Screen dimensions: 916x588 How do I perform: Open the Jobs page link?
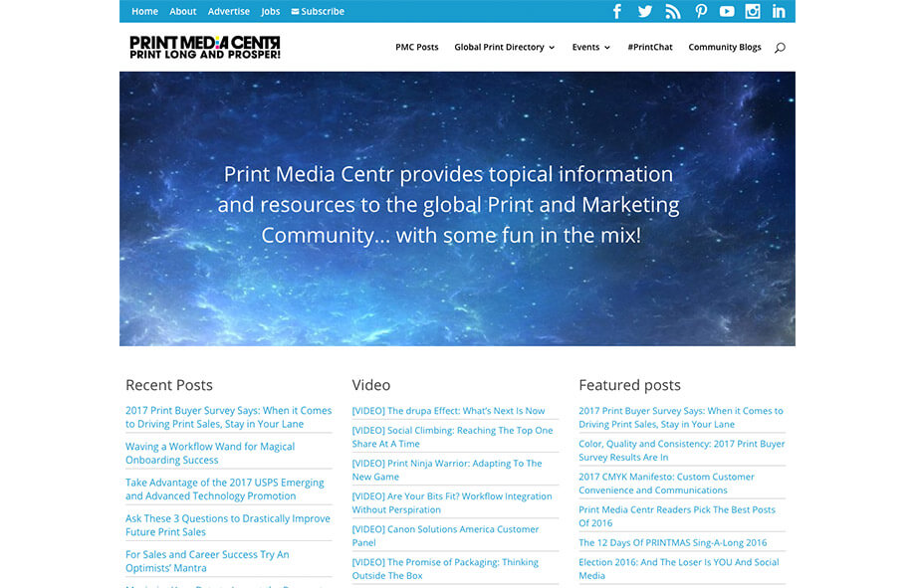click(271, 11)
